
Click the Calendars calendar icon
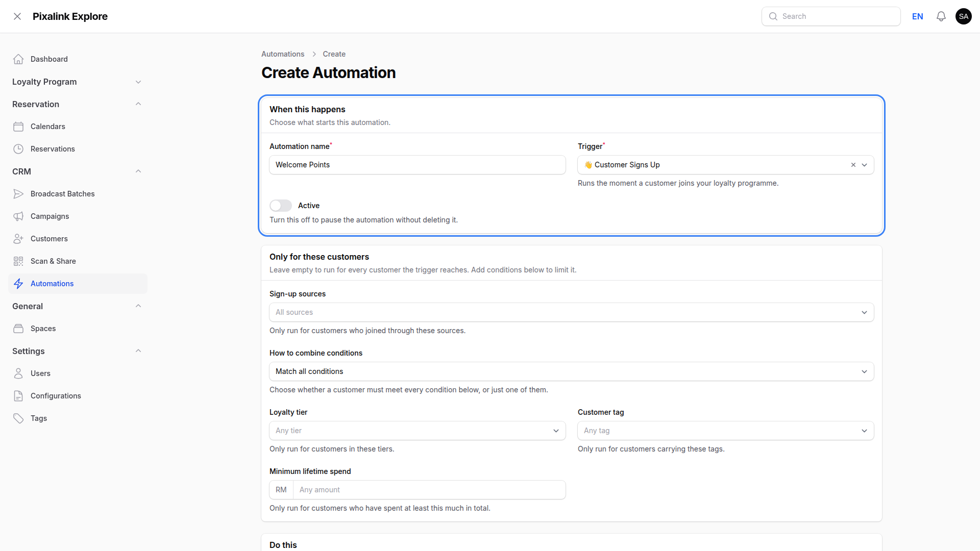18,127
